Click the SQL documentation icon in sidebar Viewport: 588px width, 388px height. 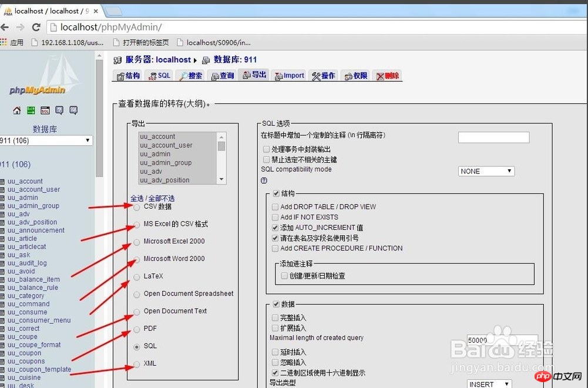pos(73,111)
